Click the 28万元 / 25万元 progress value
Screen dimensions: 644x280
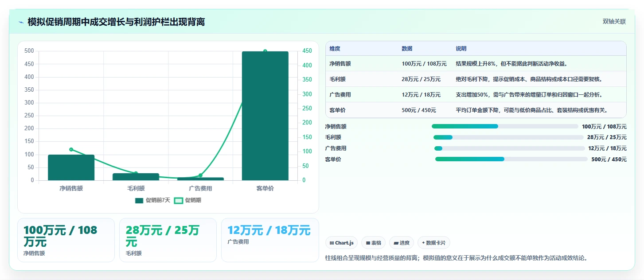coord(607,137)
